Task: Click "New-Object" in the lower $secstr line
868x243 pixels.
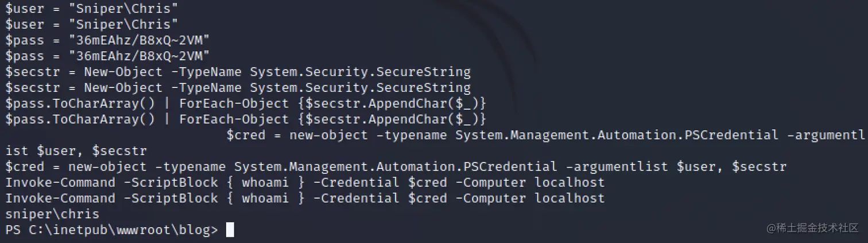Action: (x=123, y=88)
